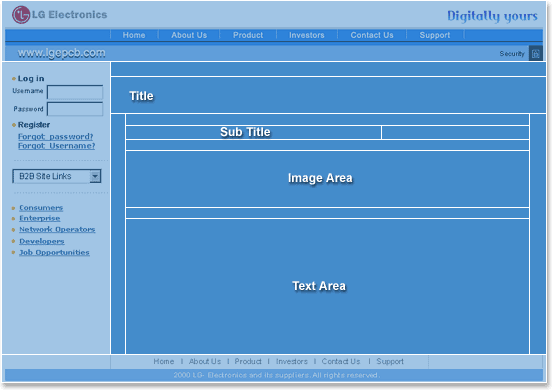
Task: Click the Sub Title text
Action: (x=245, y=132)
